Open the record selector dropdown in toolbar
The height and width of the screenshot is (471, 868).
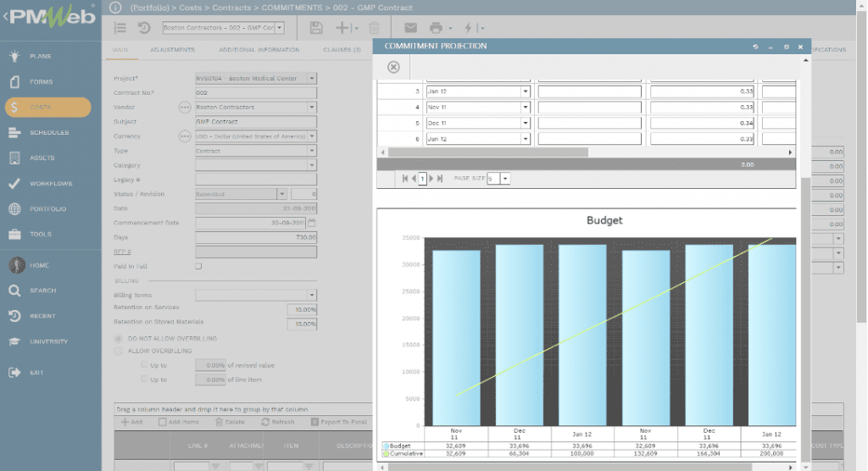tap(280, 28)
